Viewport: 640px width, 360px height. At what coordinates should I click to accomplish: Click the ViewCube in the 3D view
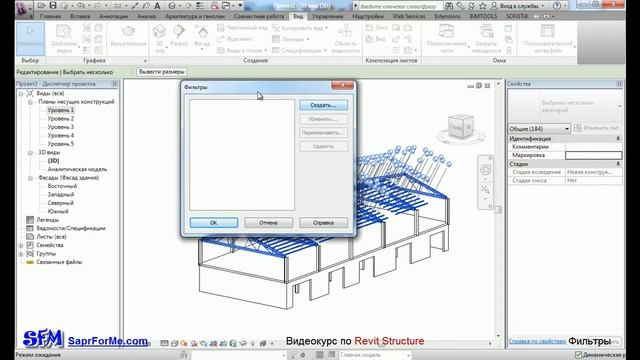pos(460,127)
